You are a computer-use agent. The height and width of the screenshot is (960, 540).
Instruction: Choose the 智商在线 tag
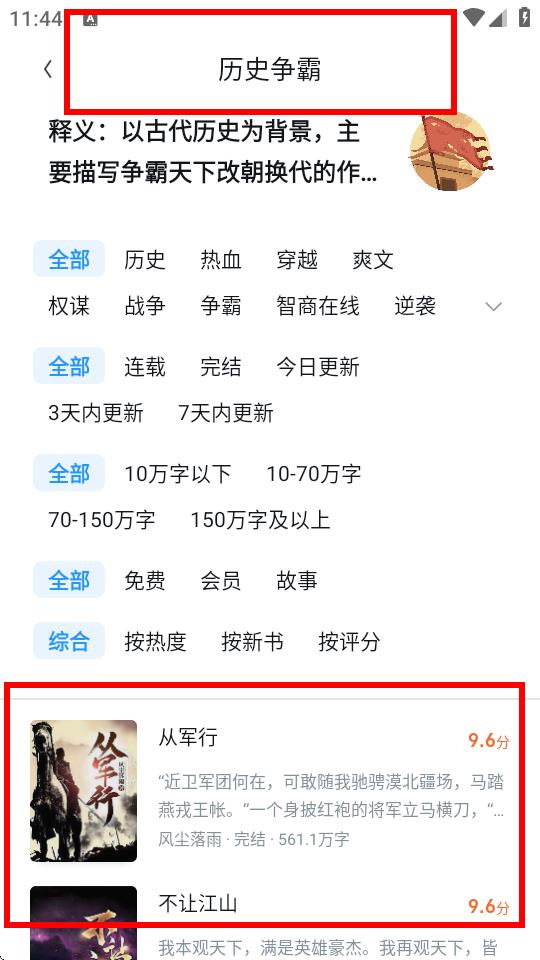pos(318,306)
